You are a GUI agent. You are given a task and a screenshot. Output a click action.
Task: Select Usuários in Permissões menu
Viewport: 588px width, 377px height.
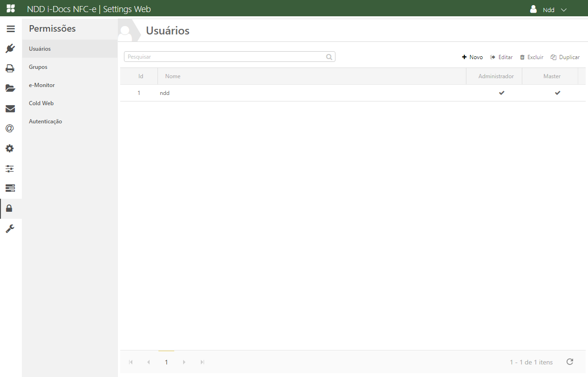point(70,49)
